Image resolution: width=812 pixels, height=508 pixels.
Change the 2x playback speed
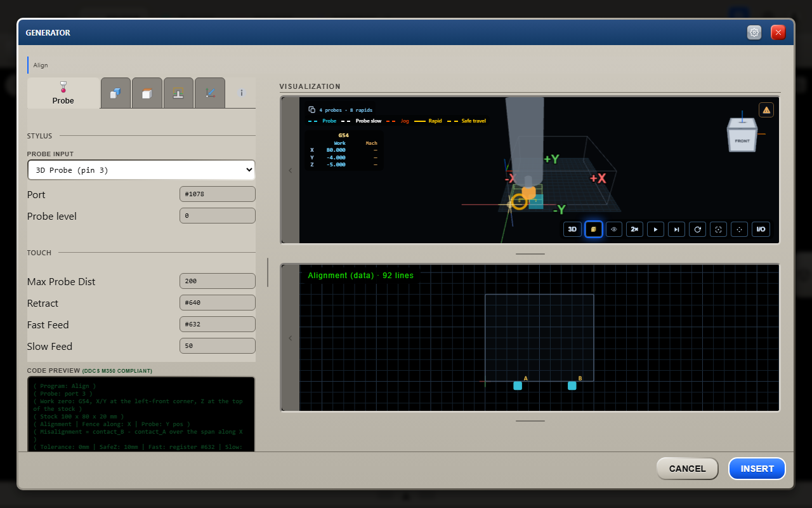coord(635,229)
